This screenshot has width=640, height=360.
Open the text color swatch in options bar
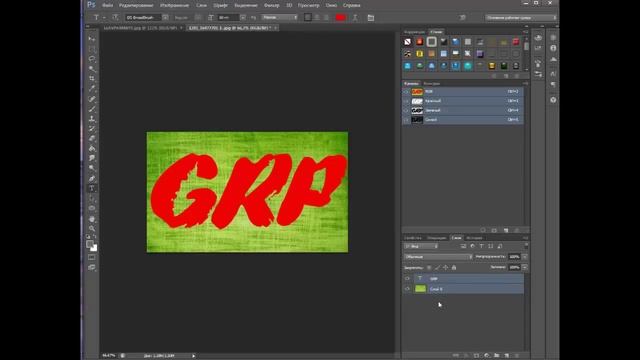point(340,18)
